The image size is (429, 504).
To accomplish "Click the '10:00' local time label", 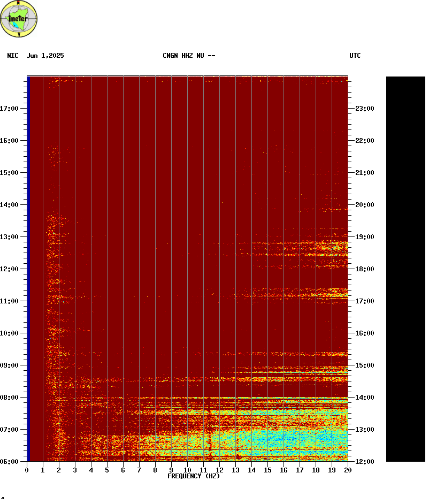I will point(9,333).
